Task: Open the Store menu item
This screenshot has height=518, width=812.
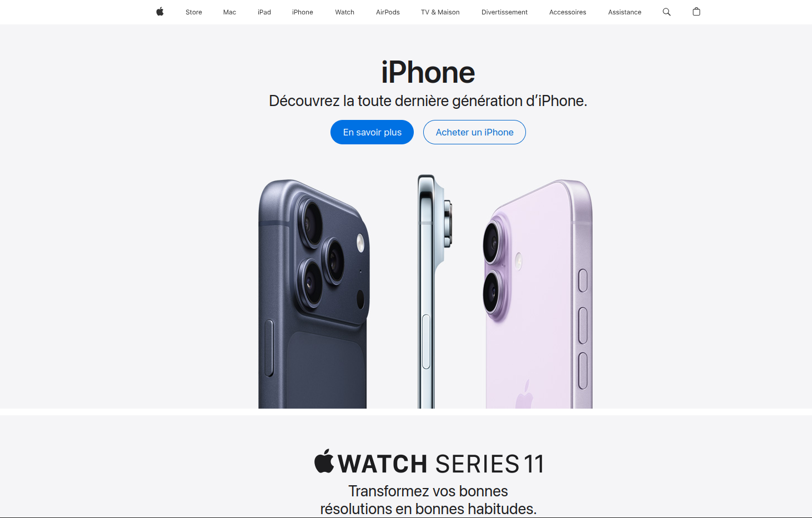Action: click(x=194, y=12)
